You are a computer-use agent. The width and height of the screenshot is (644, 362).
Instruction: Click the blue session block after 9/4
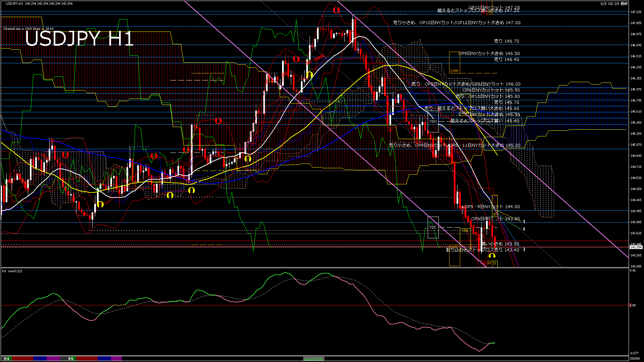point(40,359)
